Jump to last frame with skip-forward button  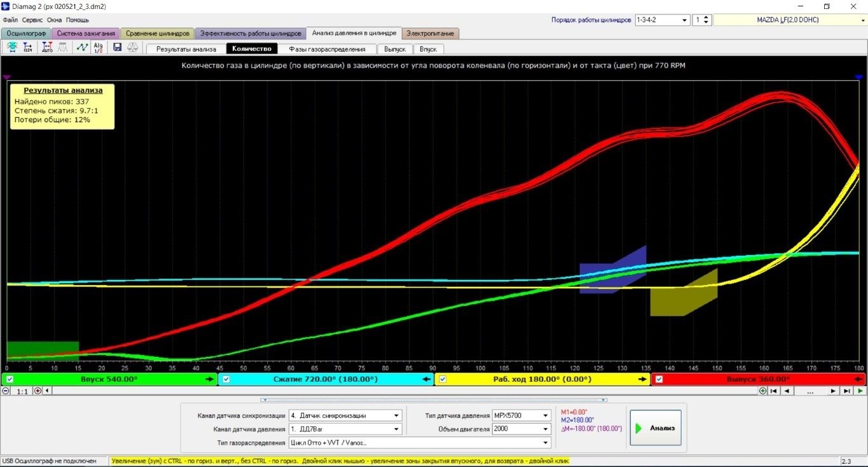coord(847,391)
